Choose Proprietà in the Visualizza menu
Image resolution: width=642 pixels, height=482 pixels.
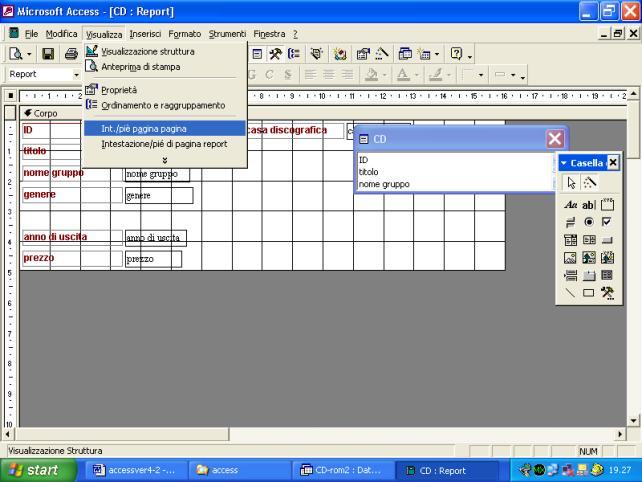coord(165,90)
